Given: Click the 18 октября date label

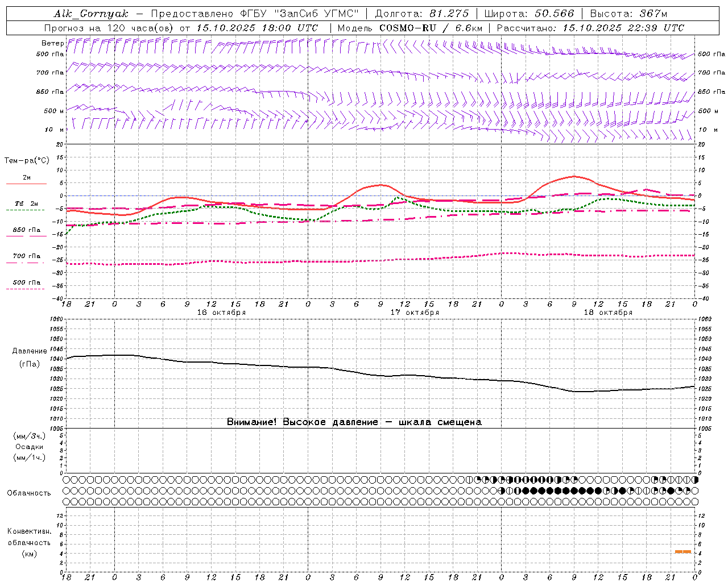Looking at the screenshot, I should [x=608, y=313].
